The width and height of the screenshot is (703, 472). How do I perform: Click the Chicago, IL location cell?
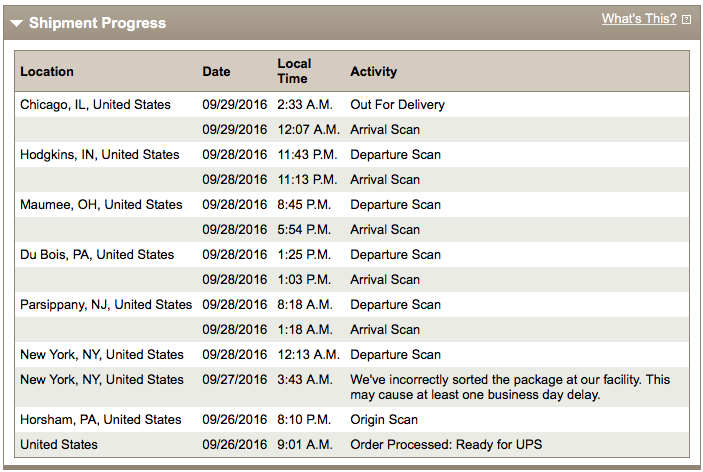[95, 104]
